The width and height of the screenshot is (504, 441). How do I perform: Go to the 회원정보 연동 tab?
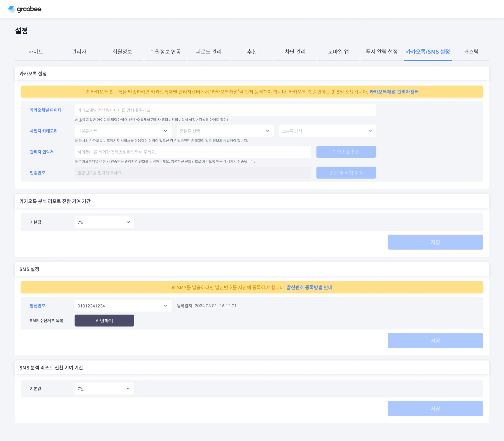tap(165, 52)
